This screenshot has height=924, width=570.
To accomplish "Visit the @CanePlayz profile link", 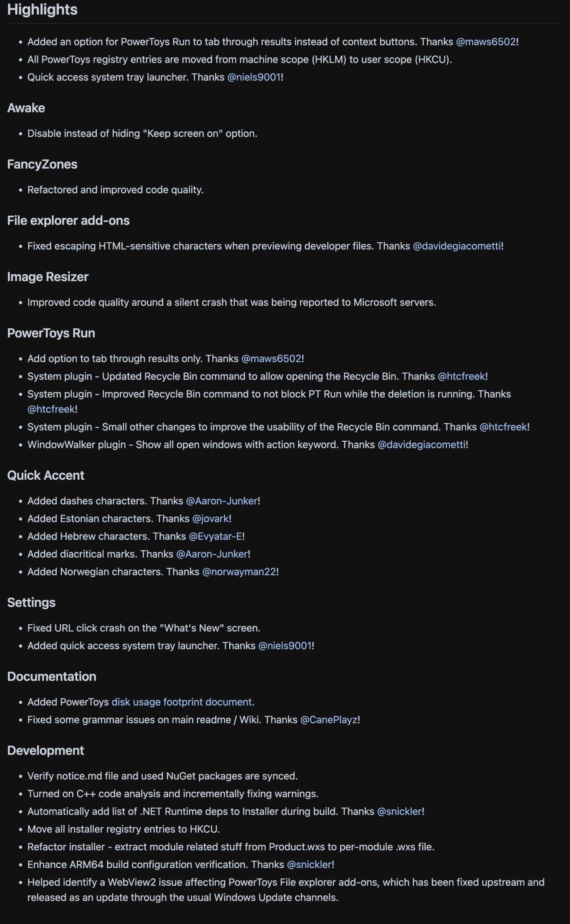I will 328,720.
